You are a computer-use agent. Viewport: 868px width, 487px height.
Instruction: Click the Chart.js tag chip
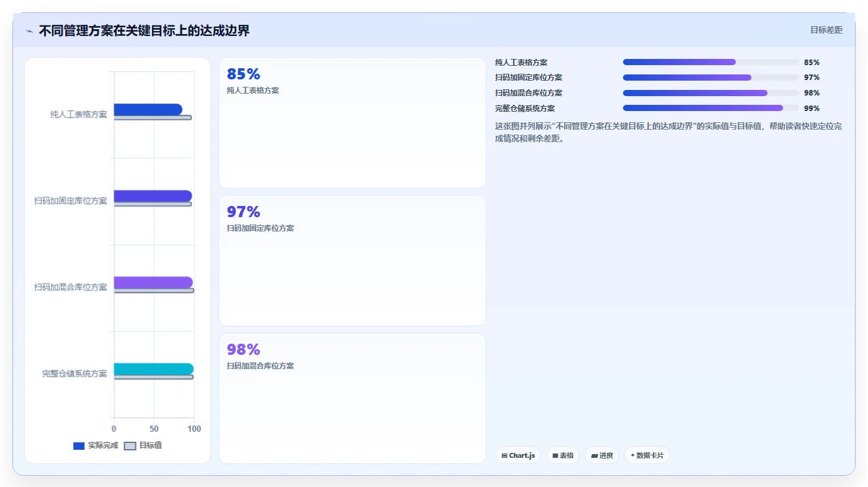click(518, 455)
